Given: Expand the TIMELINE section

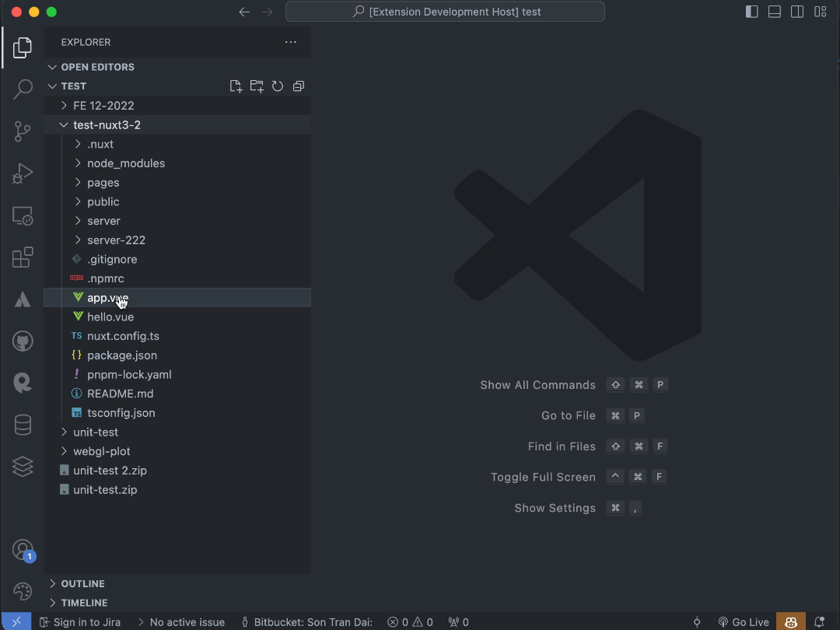Looking at the screenshot, I should pyautogui.click(x=177, y=603).
